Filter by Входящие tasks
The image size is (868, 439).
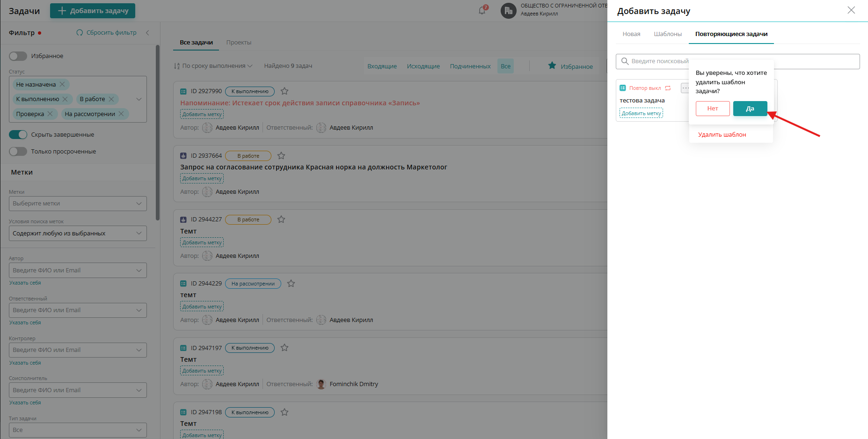click(382, 66)
